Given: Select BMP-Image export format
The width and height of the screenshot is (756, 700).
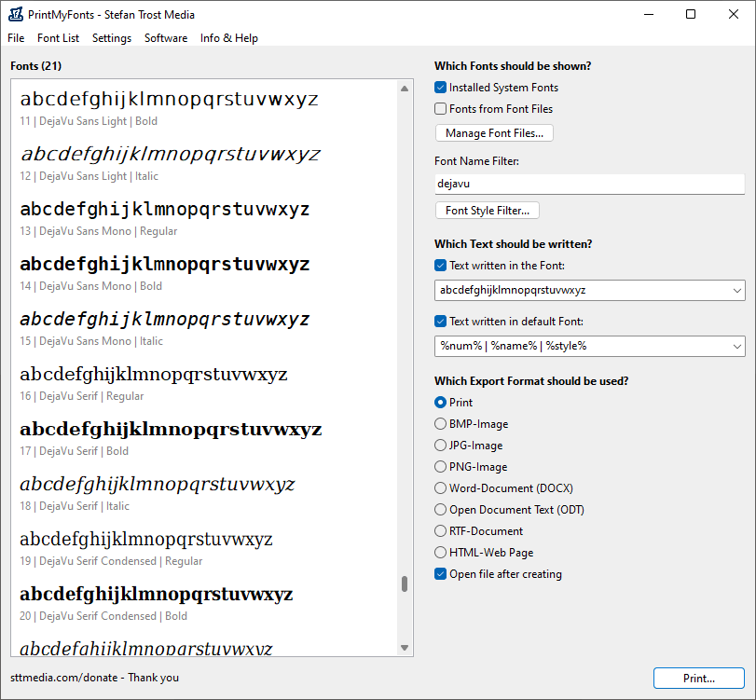Looking at the screenshot, I should tap(440, 424).
